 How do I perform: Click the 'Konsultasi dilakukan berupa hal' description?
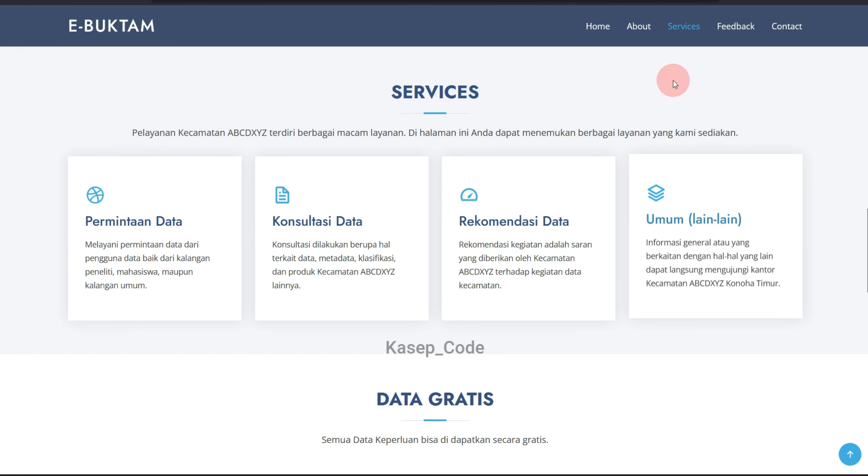tap(334, 265)
